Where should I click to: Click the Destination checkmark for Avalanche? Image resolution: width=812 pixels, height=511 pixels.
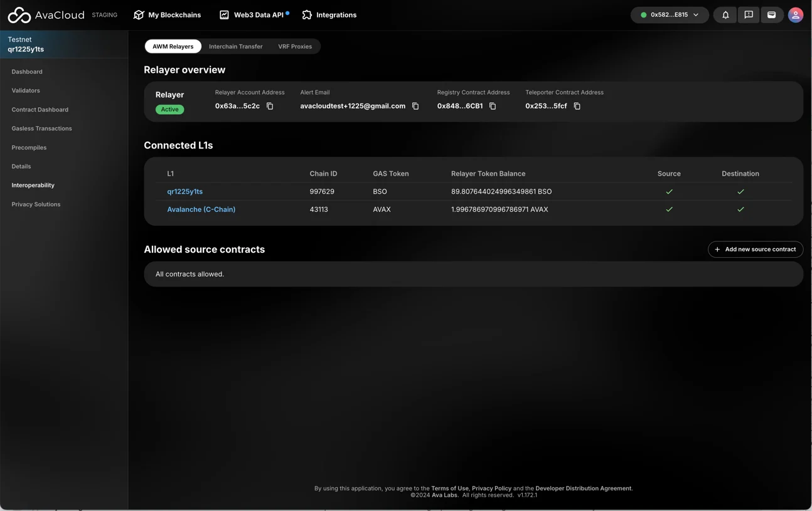tap(740, 209)
